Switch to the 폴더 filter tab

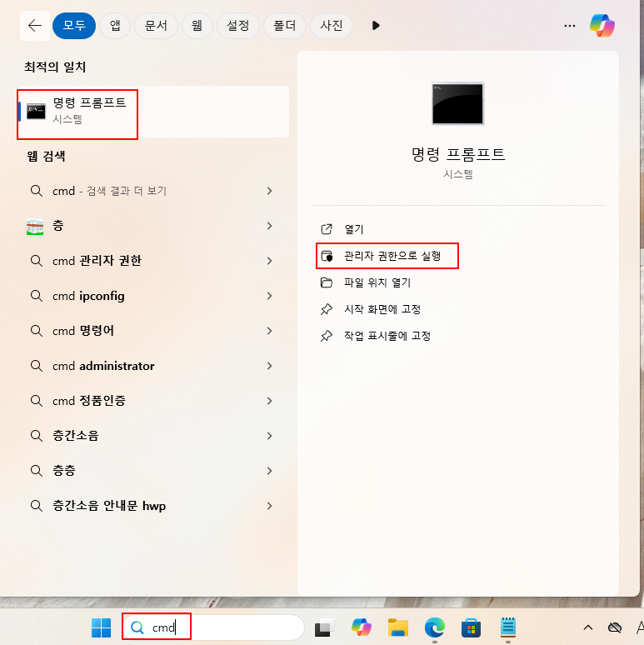click(285, 26)
